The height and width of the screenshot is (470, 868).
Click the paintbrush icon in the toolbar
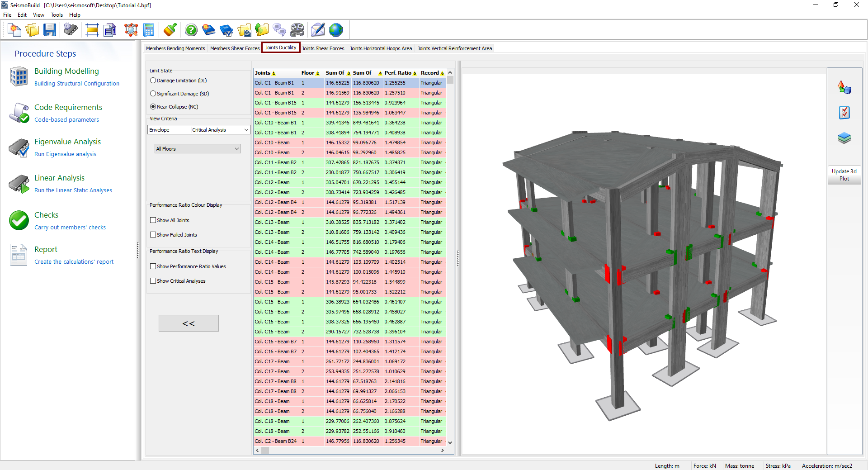tap(170, 30)
